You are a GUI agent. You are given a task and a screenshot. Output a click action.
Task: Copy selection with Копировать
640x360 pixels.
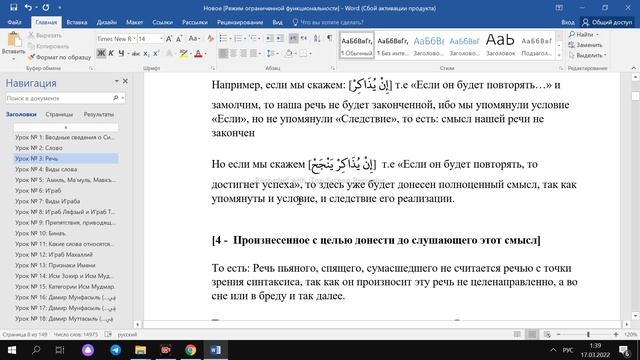click(48, 46)
